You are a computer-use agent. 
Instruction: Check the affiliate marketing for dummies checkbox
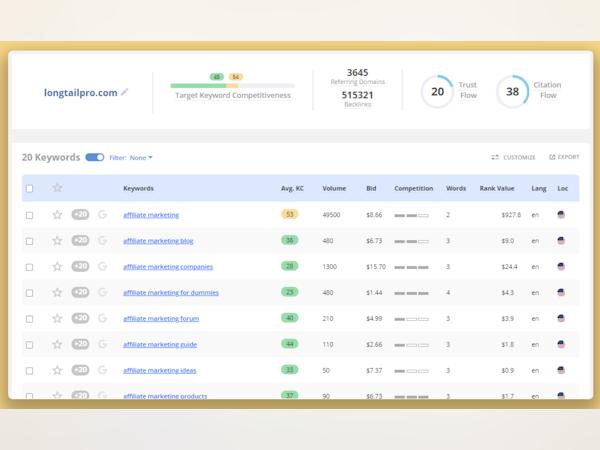click(x=29, y=293)
